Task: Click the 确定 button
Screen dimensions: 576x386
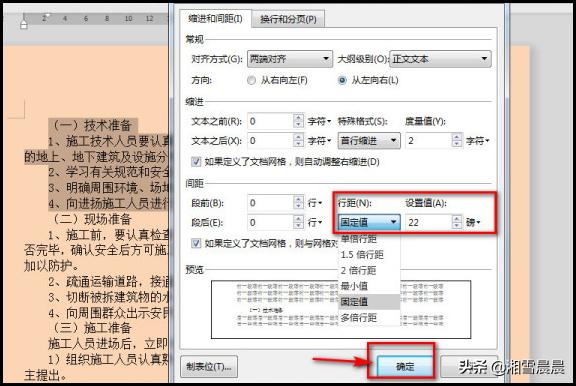Action: pyautogui.click(x=405, y=366)
